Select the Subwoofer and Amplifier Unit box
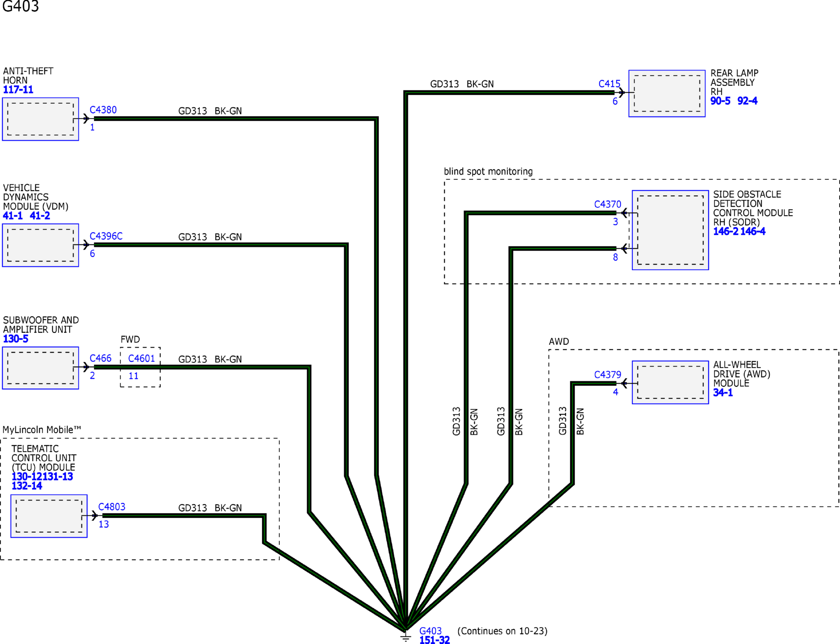The image size is (840, 644). pyautogui.click(x=41, y=368)
